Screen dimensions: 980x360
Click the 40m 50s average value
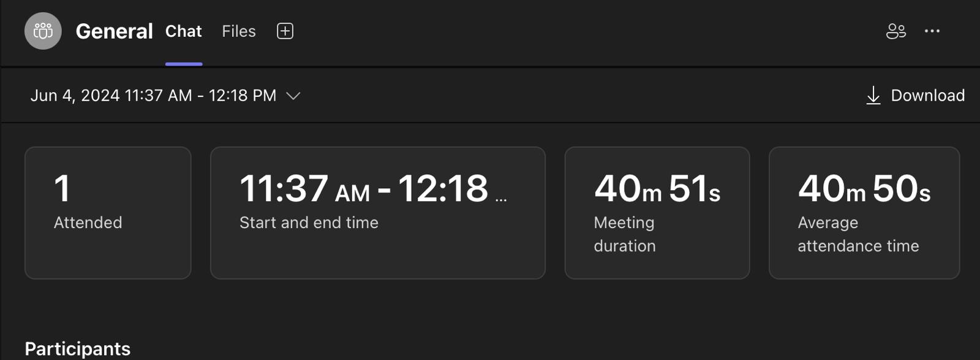[864, 189]
